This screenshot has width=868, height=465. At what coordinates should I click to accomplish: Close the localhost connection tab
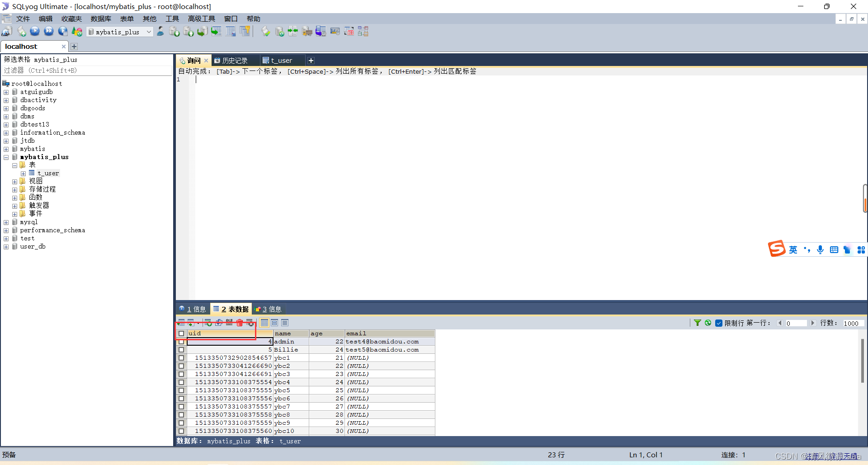click(64, 47)
